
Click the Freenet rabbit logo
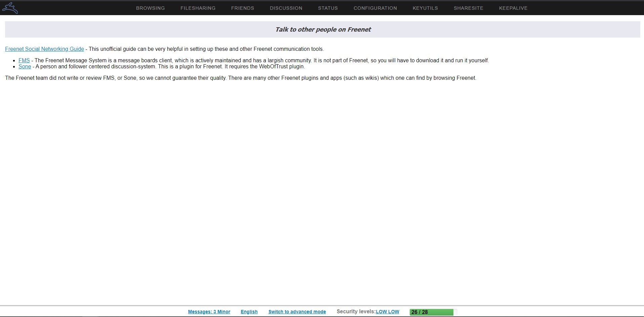coord(10,8)
